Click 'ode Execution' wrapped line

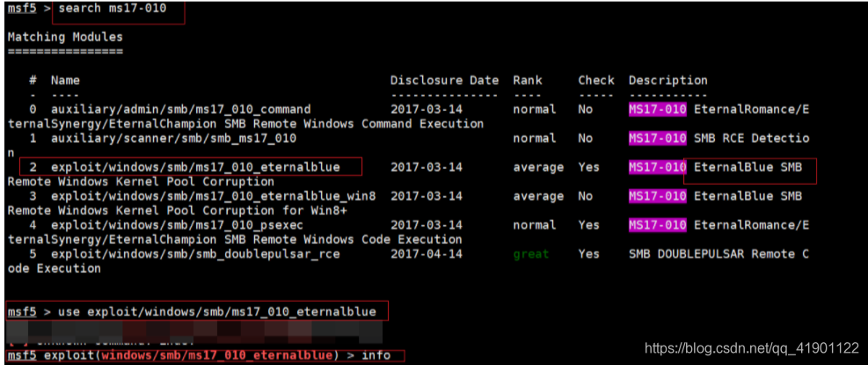(x=55, y=268)
